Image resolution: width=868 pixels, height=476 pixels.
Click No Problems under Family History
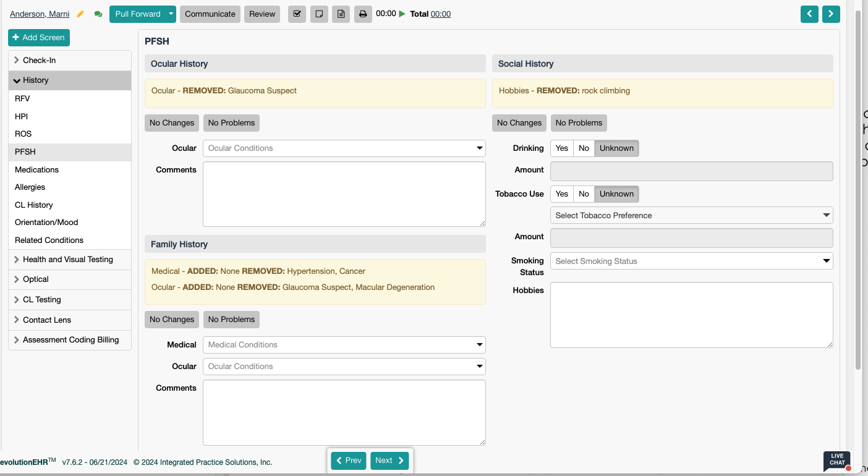pyautogui.click(x=231, y=320)
